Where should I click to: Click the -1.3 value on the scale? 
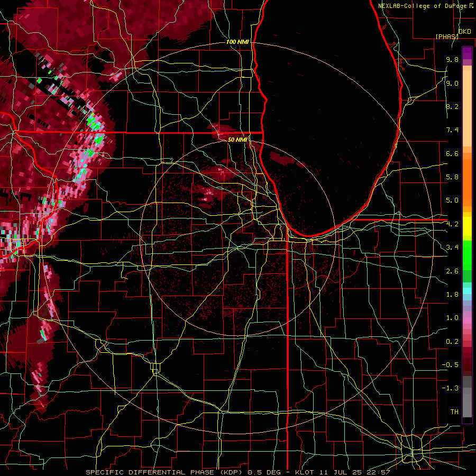point(450,388)
